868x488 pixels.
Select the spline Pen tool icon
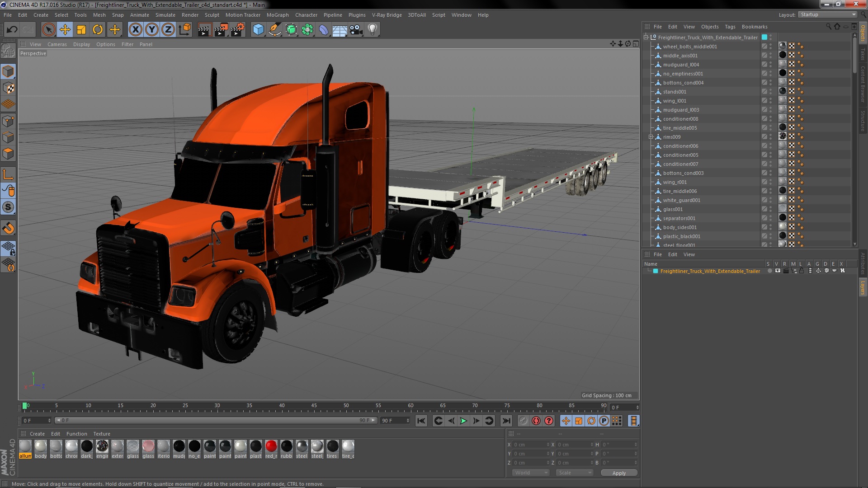tap(274, 30)
